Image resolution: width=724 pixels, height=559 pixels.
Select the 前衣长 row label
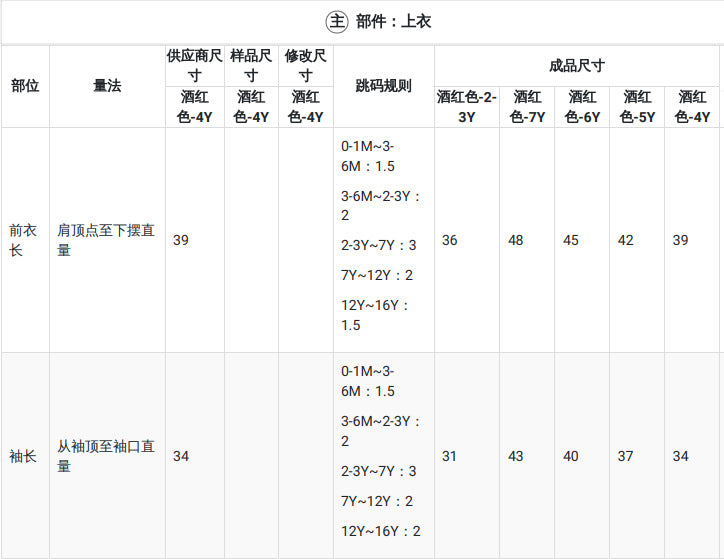tap(23, 240)
